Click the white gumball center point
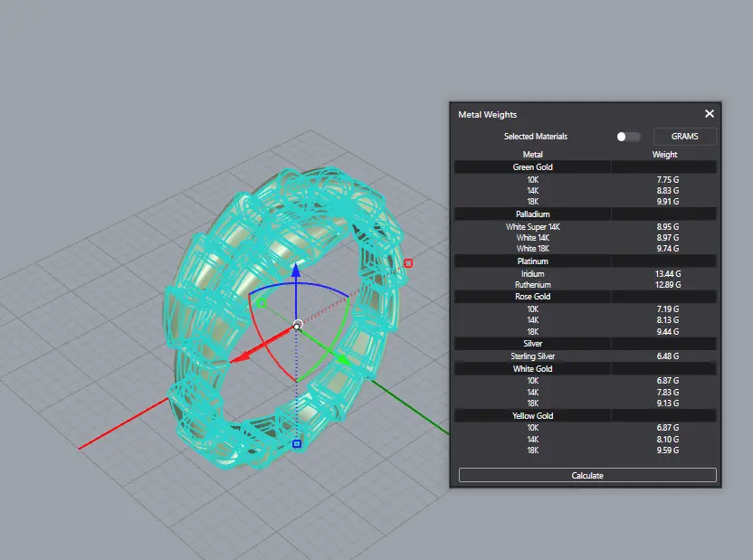Screen dimensions: 753x560 tap(297, 326)
